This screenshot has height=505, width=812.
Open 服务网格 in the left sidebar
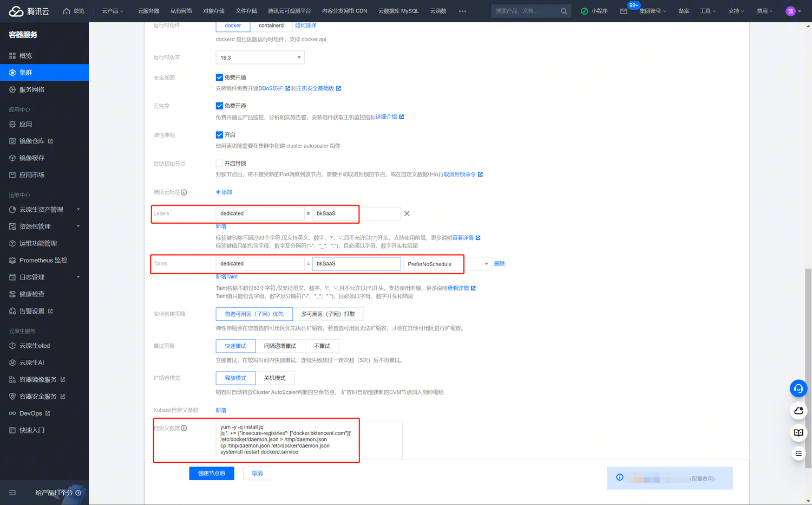point(32,89)
